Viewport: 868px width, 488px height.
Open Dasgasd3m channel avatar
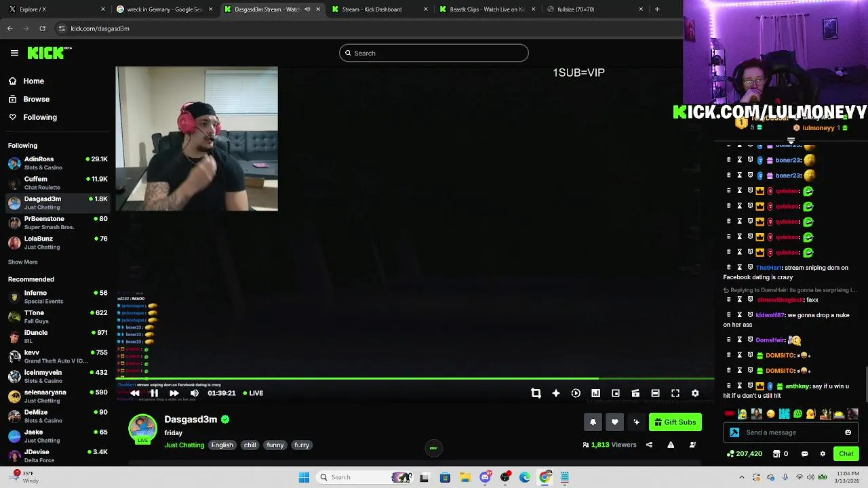[142, 429]
